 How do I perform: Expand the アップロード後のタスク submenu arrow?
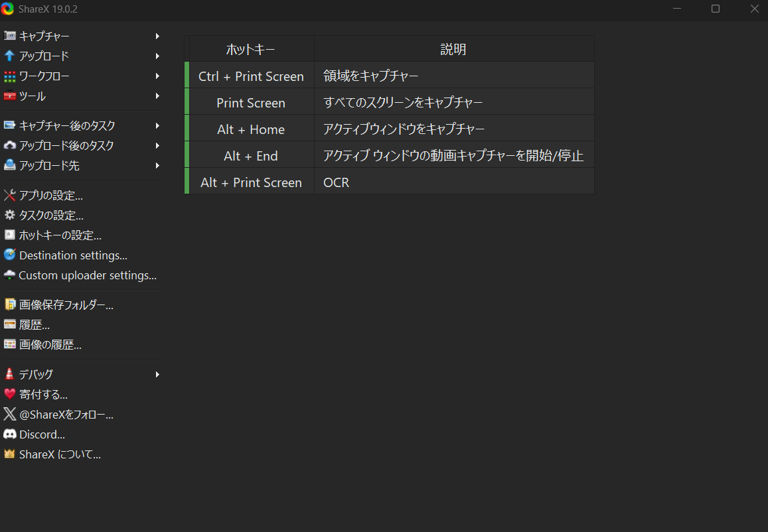click(157, 145)
